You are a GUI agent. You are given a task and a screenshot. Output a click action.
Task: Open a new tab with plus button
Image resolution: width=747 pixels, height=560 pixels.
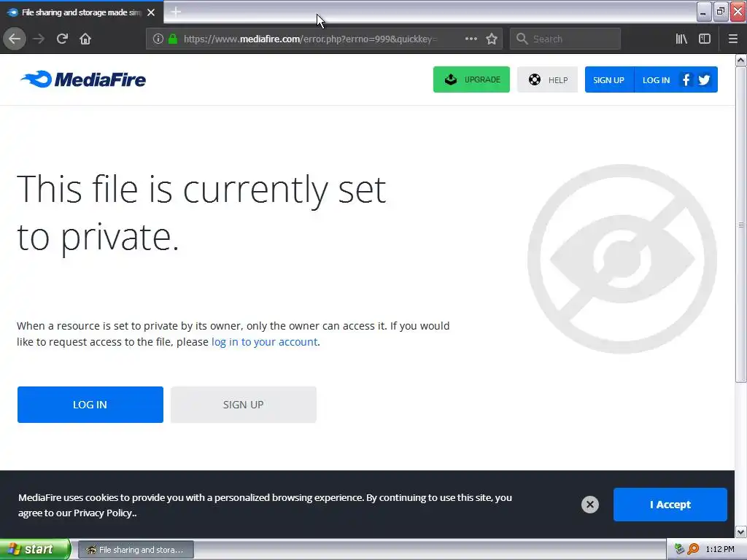176,12
